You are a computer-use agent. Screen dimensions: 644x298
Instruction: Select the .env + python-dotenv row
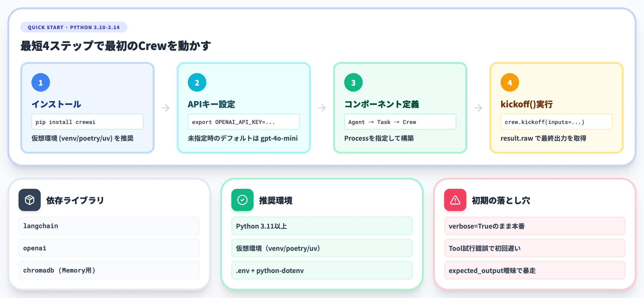[322, 270]
